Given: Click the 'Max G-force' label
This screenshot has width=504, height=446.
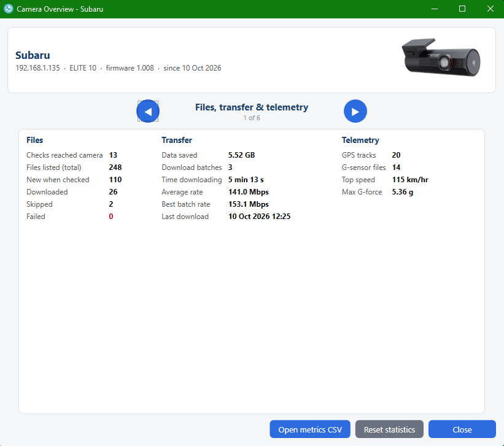Looking at the screenshot, I should pos(362,192).
